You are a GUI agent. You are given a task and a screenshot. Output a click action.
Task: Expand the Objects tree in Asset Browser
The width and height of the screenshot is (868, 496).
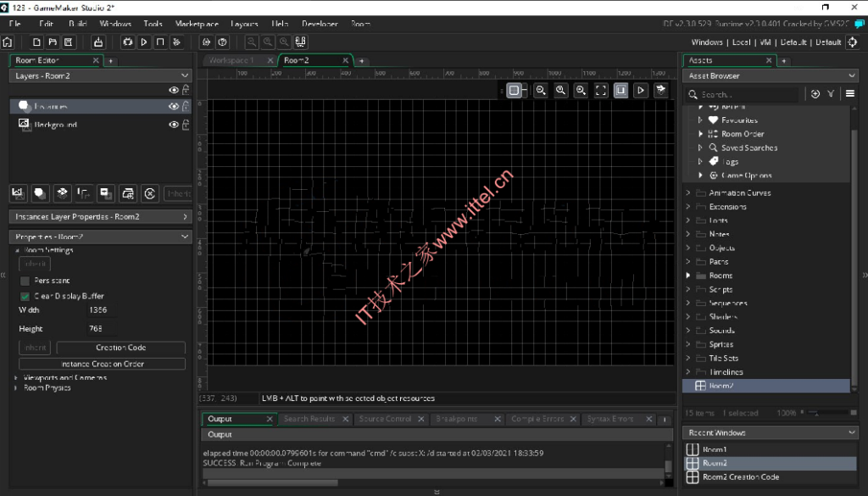click(687, 247)
